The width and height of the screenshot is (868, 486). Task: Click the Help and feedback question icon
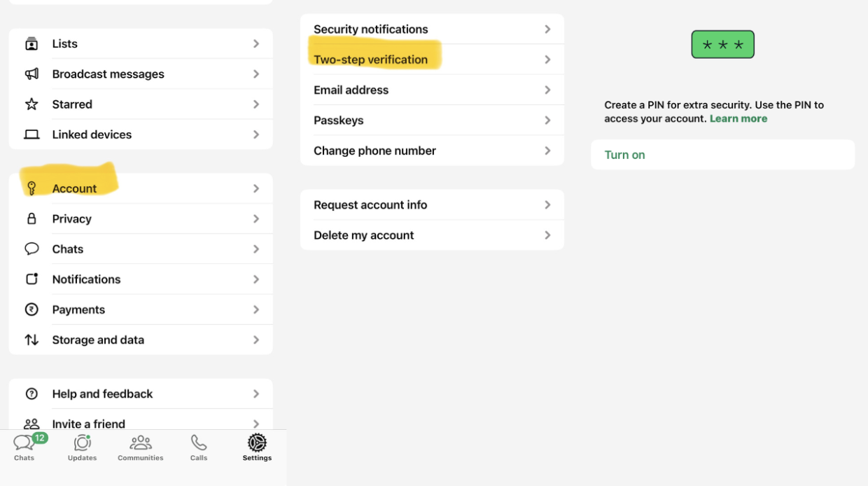tap(31, 394)
